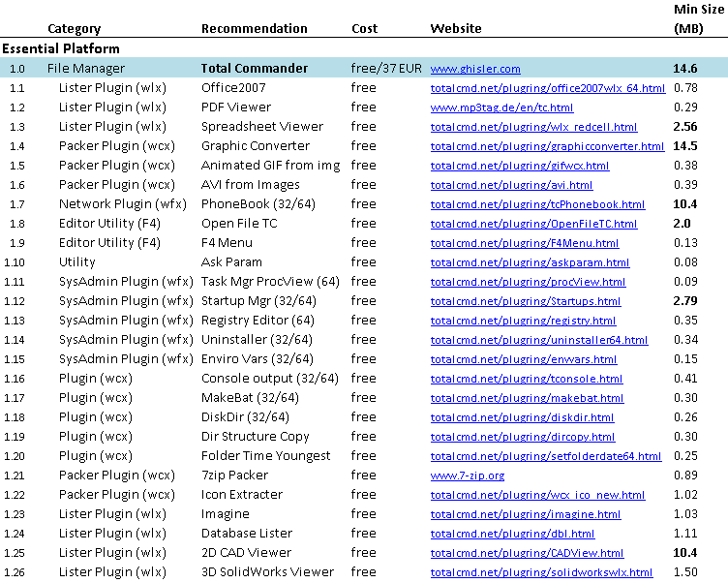Follow the www.mp3tag.de/en/tc.html link
Viewport: 728px width, 583px height.
[x=501, y=107]
